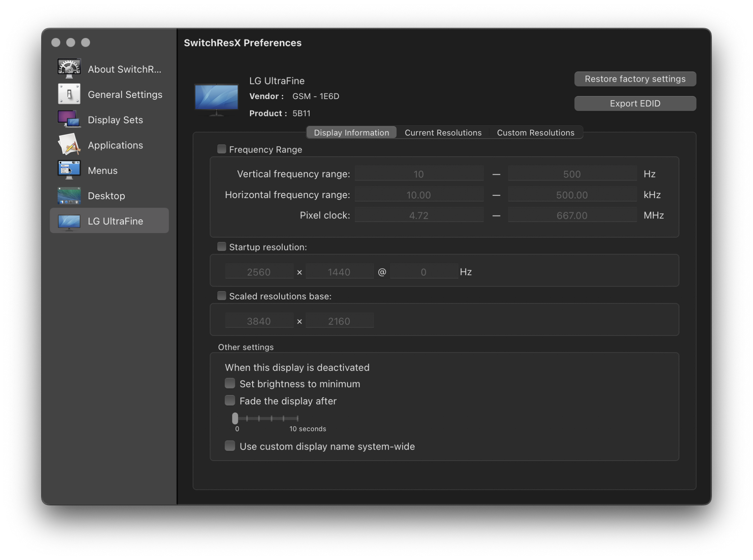The height and width of the screenshot is (560, 753).
Task: Open the Display Sets monitors icon
Action: tap(69, 119)
